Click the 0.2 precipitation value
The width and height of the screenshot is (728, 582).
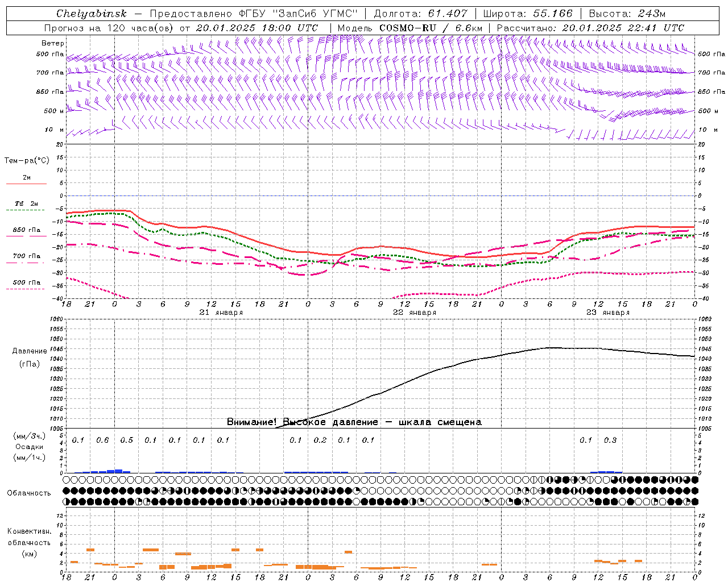point(320,440)
